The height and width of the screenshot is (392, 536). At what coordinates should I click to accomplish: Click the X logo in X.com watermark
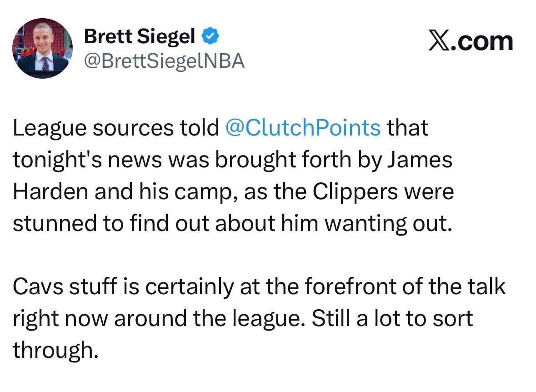(x=438, y=41)
